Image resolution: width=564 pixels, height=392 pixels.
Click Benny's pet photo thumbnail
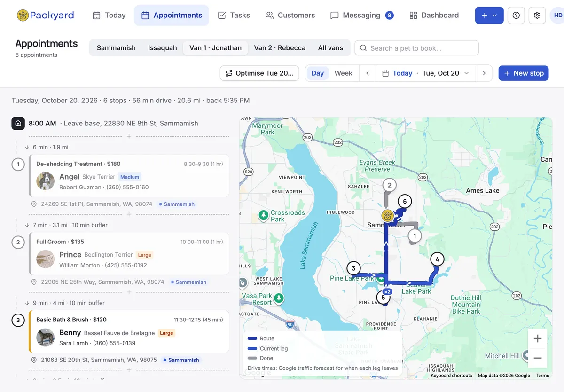click(x=46, y=337)
